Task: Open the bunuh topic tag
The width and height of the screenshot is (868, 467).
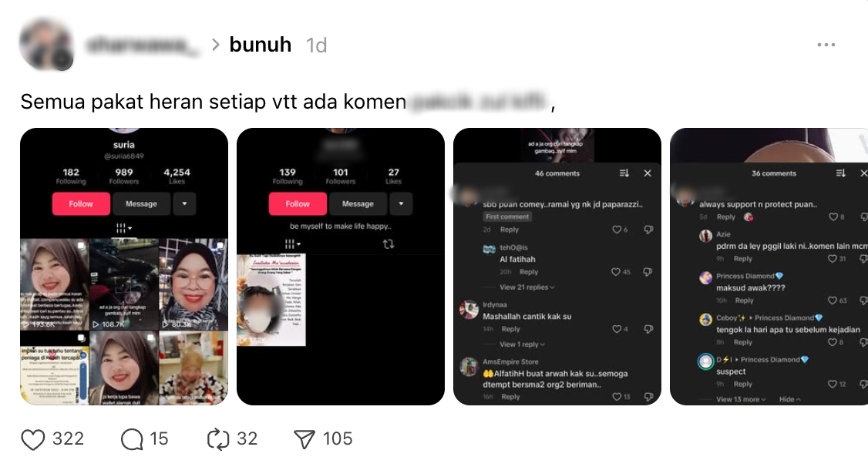Action: point(261,45)
